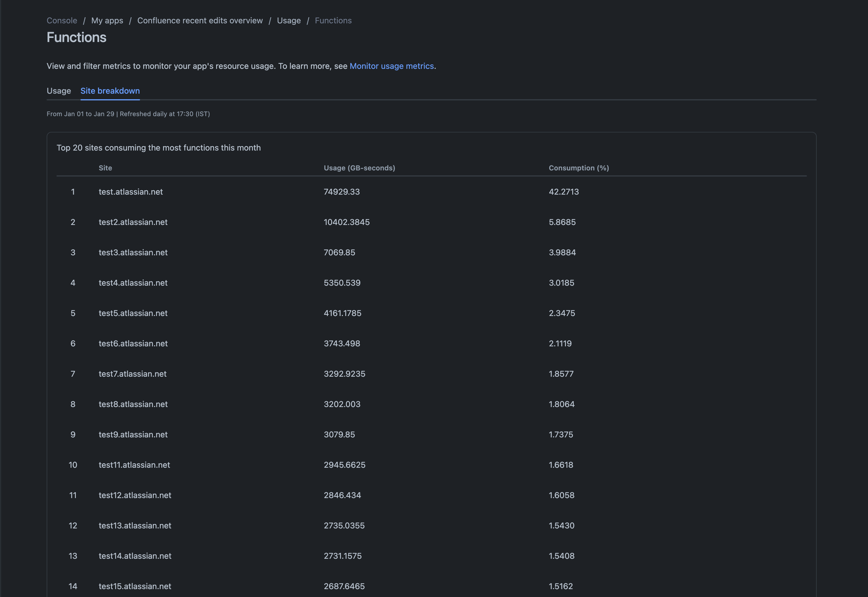Select test7.atlassian.net site name
868x597 pixels.
coord(132,374)
